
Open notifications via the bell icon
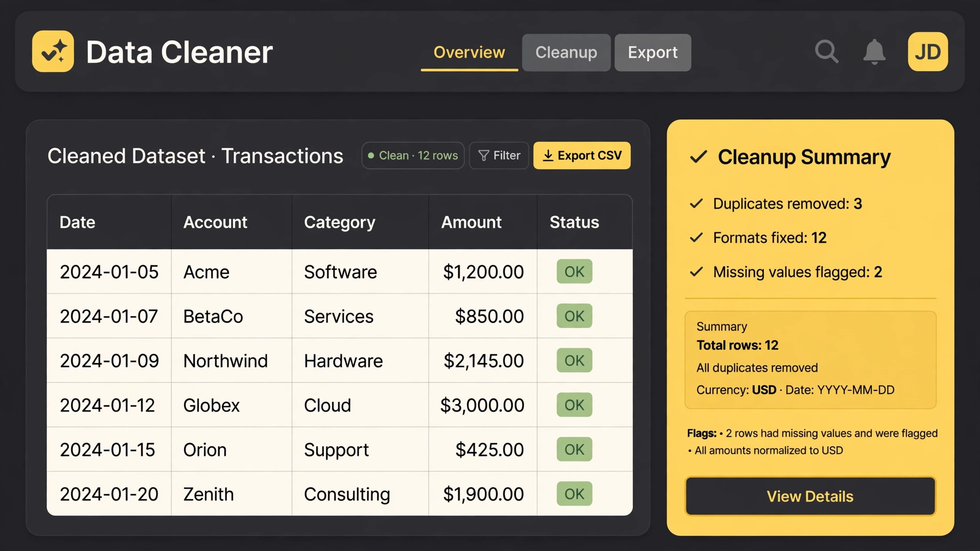(x=874, y=52)
